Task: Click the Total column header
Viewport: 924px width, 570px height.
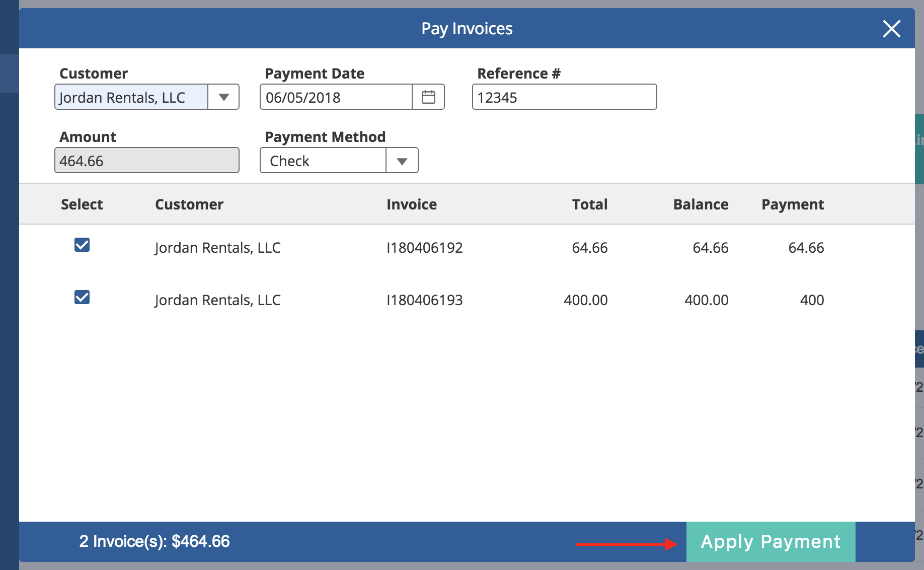Action: [x=589, y=204]
